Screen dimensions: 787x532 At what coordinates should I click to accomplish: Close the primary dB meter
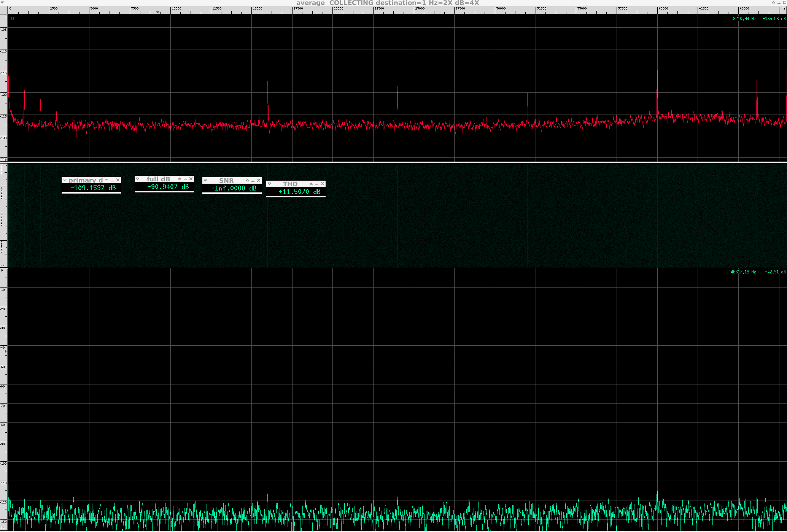[118, 180]
